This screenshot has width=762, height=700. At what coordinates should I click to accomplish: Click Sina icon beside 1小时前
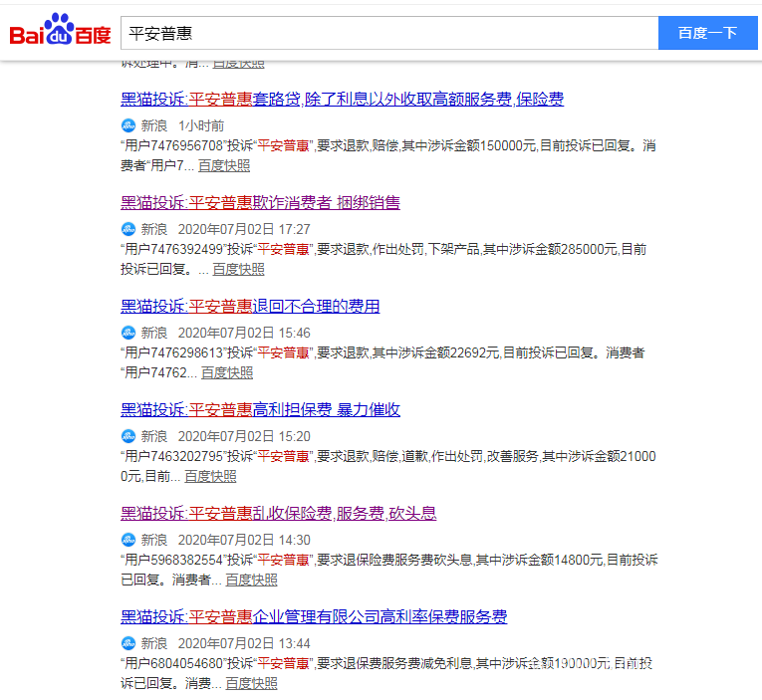tap(128, 125)
